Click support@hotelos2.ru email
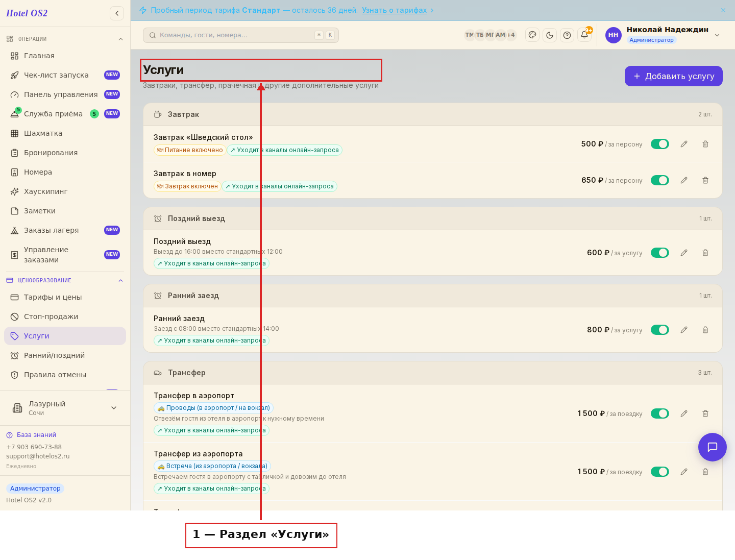This screenshot has width=735, height=560. tap(38, 456)
